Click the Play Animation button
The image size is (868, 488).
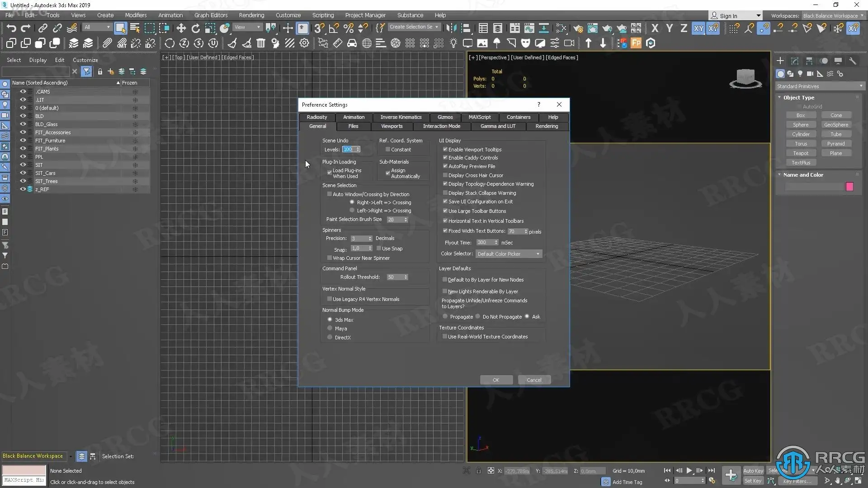[x=689, y=470]
